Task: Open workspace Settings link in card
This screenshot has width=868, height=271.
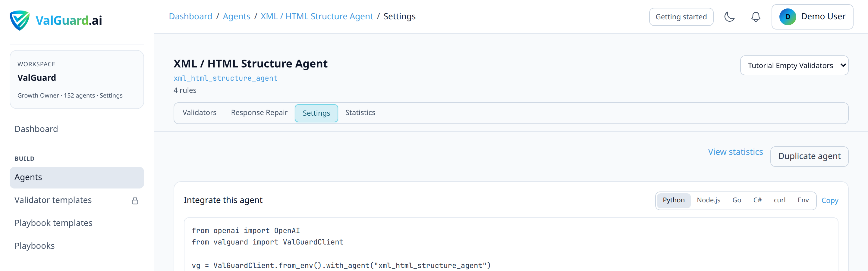Action: tap(111, 96)
